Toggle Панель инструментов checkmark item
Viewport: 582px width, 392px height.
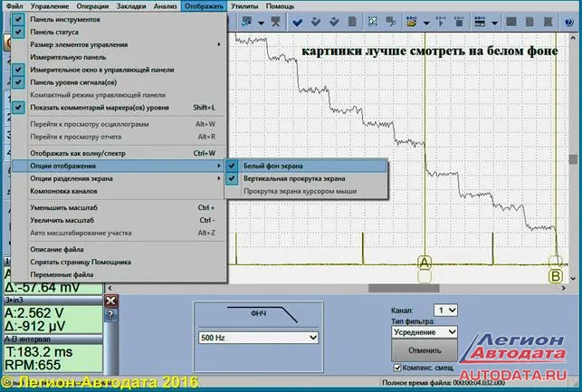[x=119, y=19]
